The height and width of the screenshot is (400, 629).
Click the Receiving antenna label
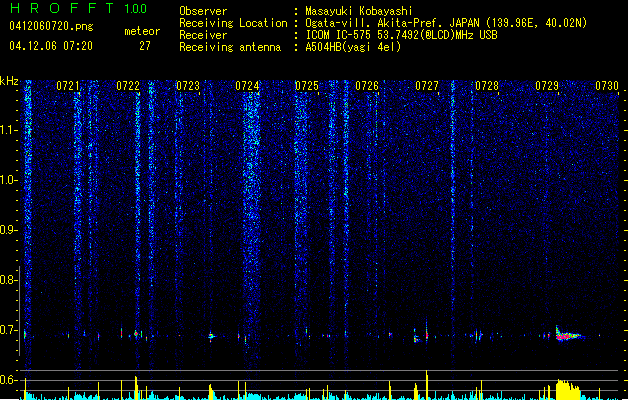tap(230, 47)
